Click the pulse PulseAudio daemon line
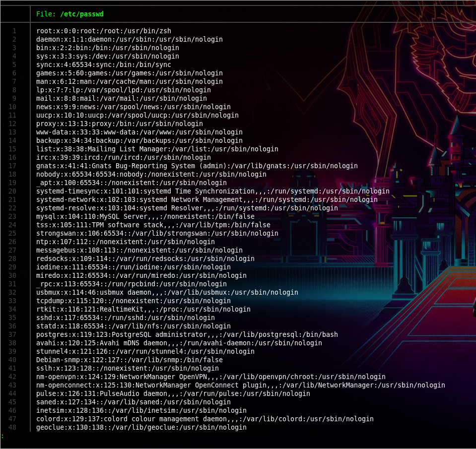This screenshot has width=476, height=449. 173,393
